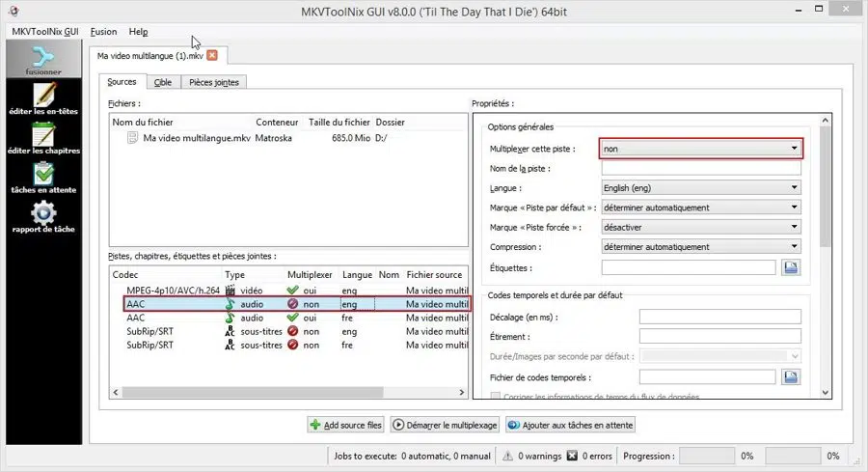Click in the Étirement field
Image resolution: width=868 pixels, height=472 pixels.
[x=719, y=336]
